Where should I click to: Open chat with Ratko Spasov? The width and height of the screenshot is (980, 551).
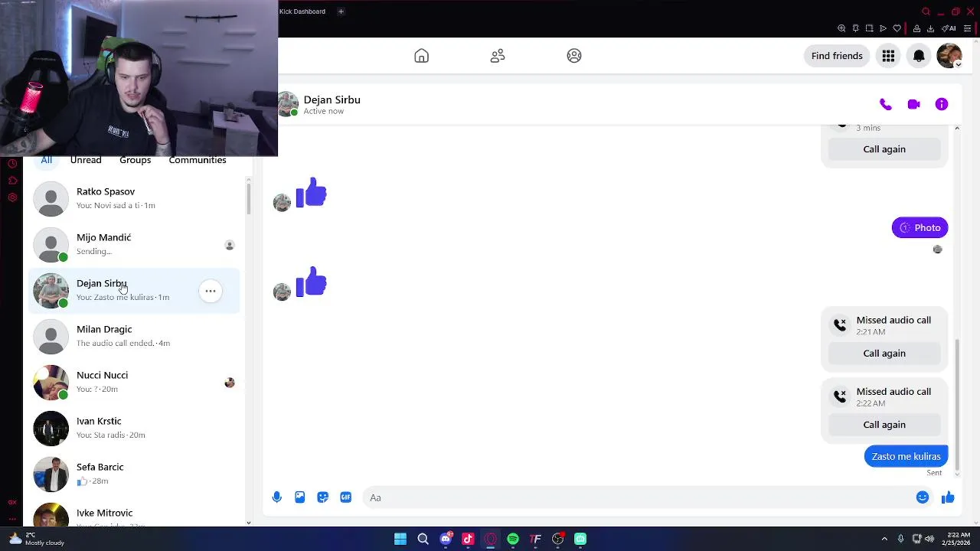(x=134, y=199)
